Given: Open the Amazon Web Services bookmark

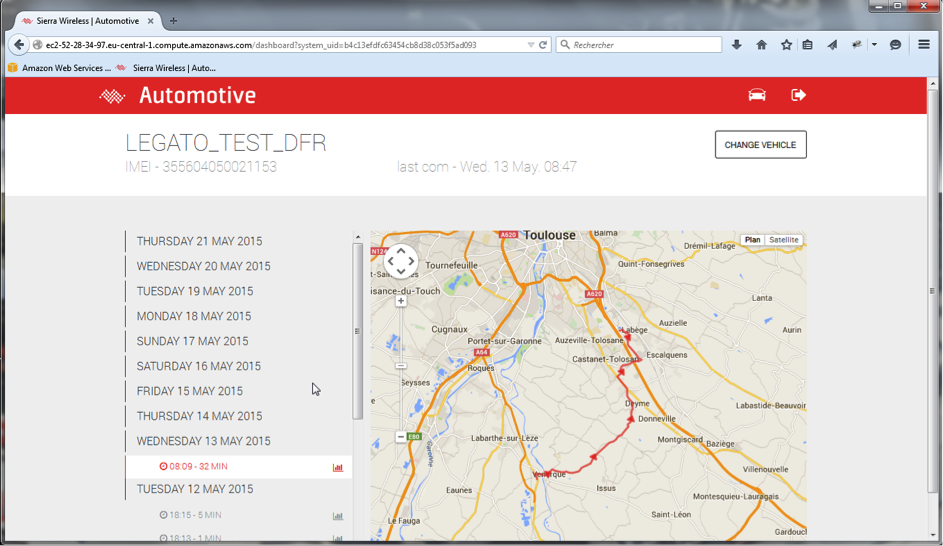Looking at the screenshot, I should pos(60,68).
